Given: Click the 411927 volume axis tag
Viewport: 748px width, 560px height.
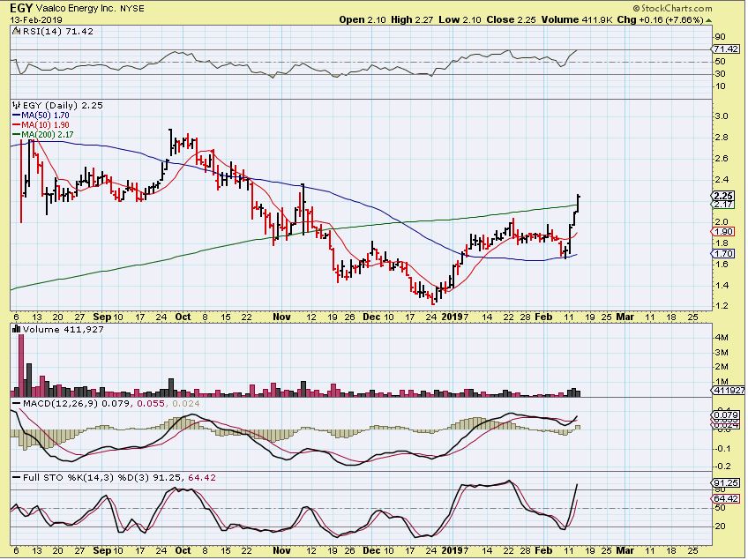Looking at the screenshot, I should pyautogui.click(x=729, y=390).
